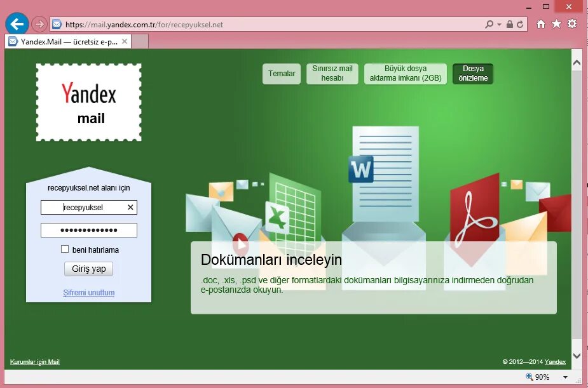Image resolution: width=588 pixels, height=388 pixels.
Task: Click the URL text in address bar
Action: 144,25
